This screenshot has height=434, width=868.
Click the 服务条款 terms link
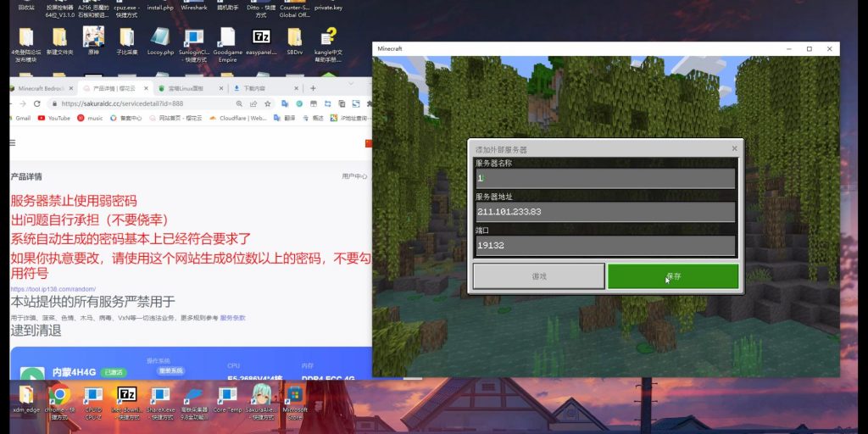[x=233, y=318]
